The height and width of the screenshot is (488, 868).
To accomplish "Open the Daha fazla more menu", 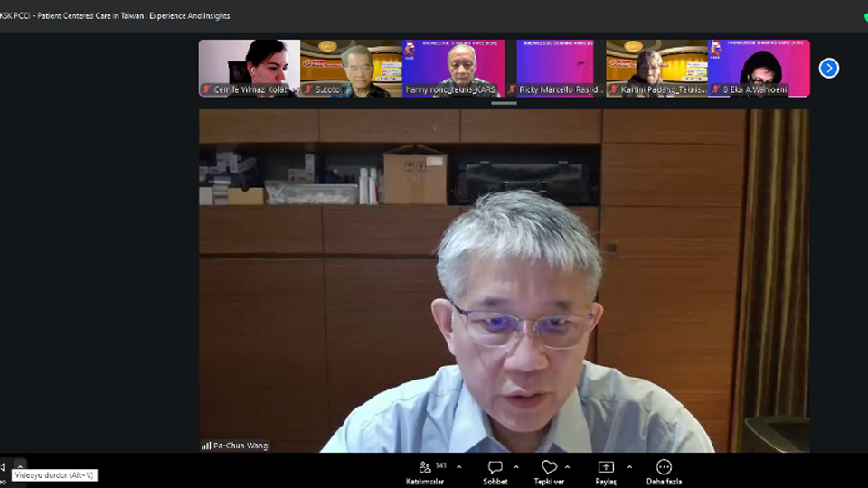I will tap(664, 473).
